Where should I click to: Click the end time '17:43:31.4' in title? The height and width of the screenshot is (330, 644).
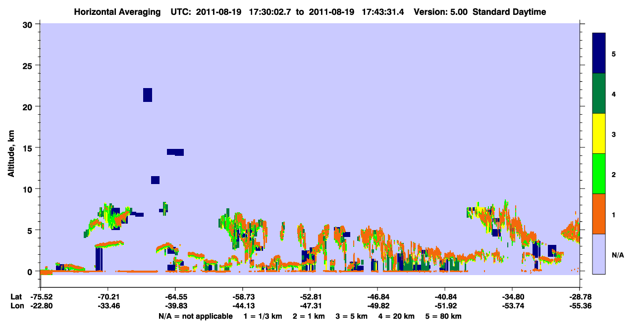[x=383, y=12]
